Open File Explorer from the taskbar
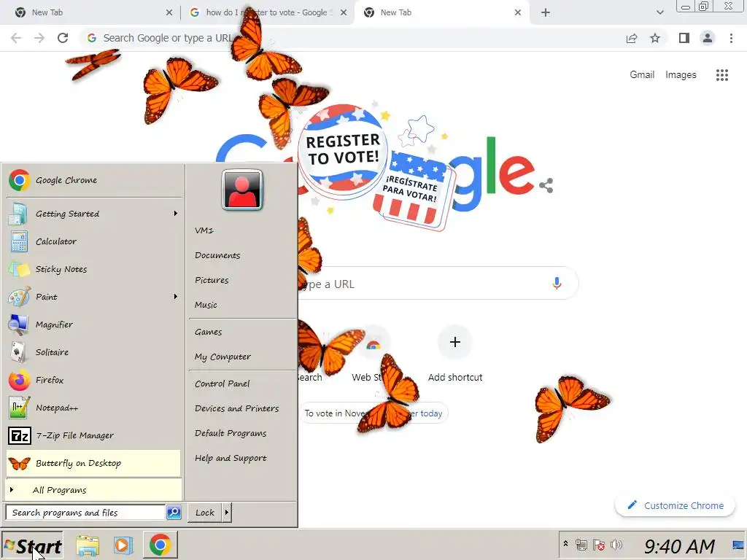This screenshot has width=747, height=560. pyautogui.click(x=88, y=545)
